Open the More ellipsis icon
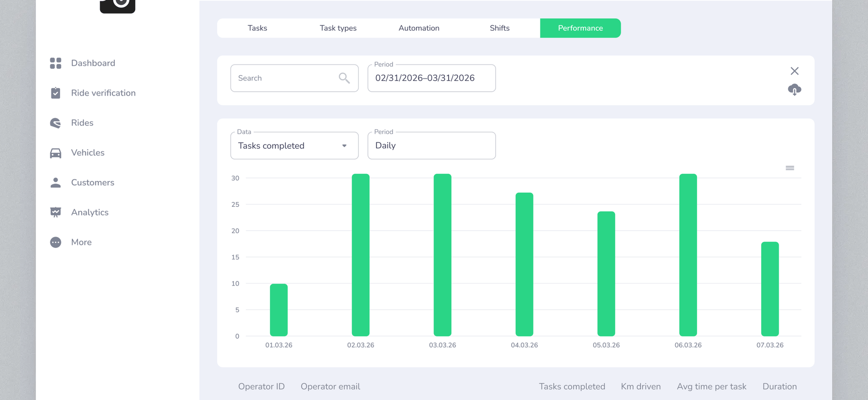This screenshot has width=868, height=400. [56, 242]
